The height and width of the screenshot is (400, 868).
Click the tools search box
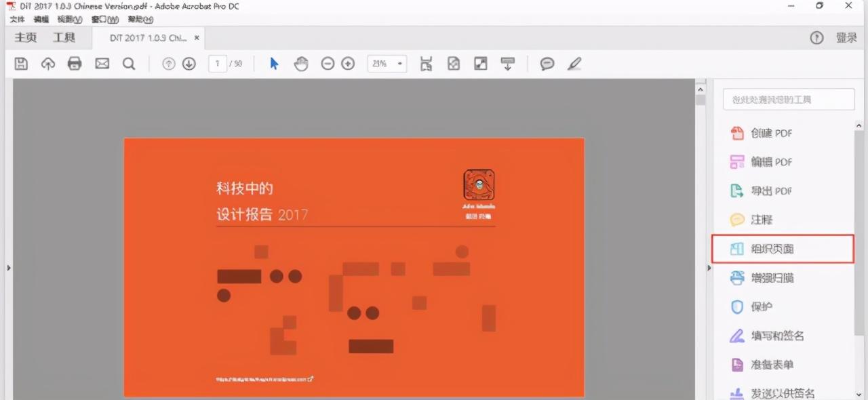tap(789, 100)
